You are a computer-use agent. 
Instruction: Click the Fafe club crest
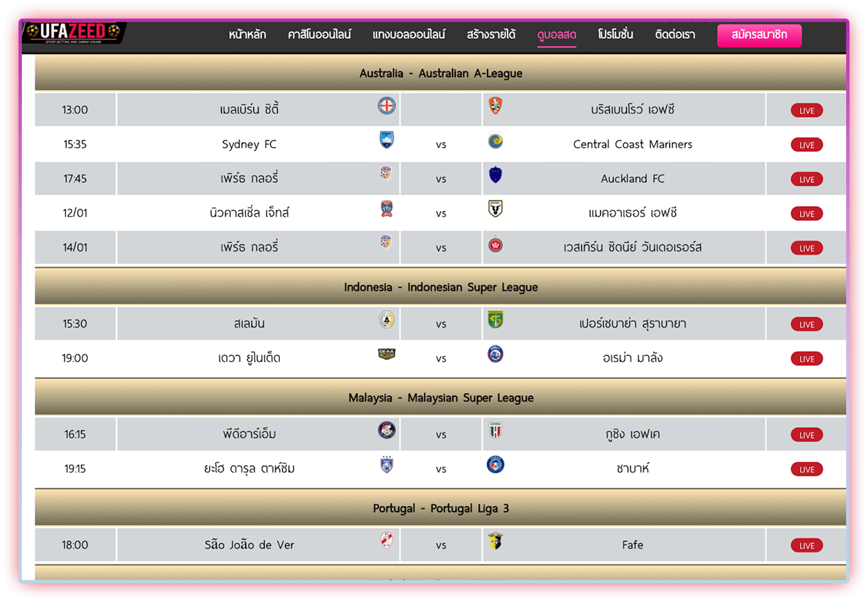coord(495,541)
